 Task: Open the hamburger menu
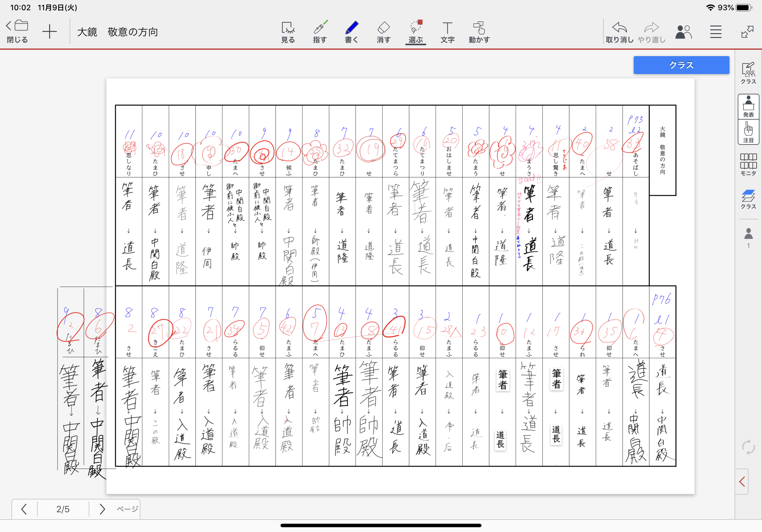(x=715, y=32)
